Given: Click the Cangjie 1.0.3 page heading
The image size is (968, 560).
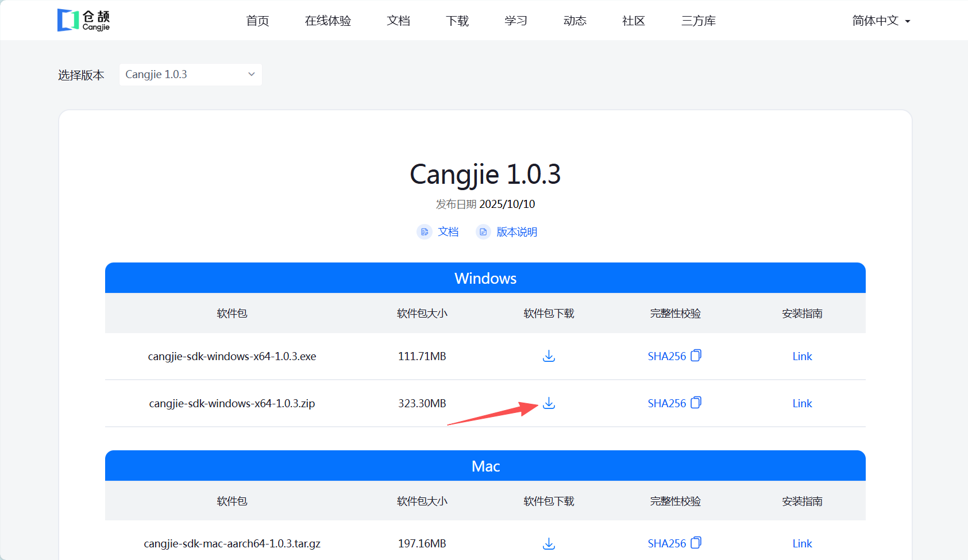Looking at the screenshot, I should click(485, 174).
